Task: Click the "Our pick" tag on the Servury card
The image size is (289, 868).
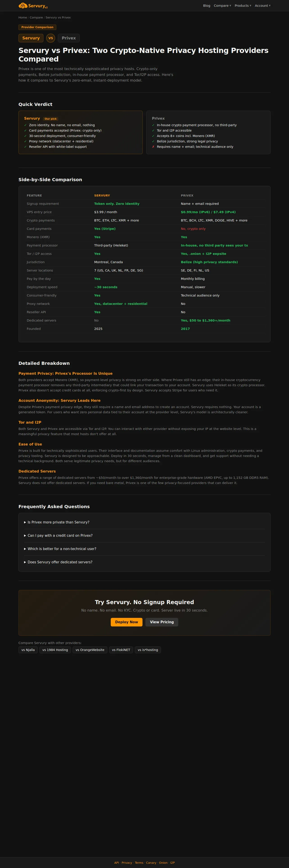Action: tap(51, 119)
